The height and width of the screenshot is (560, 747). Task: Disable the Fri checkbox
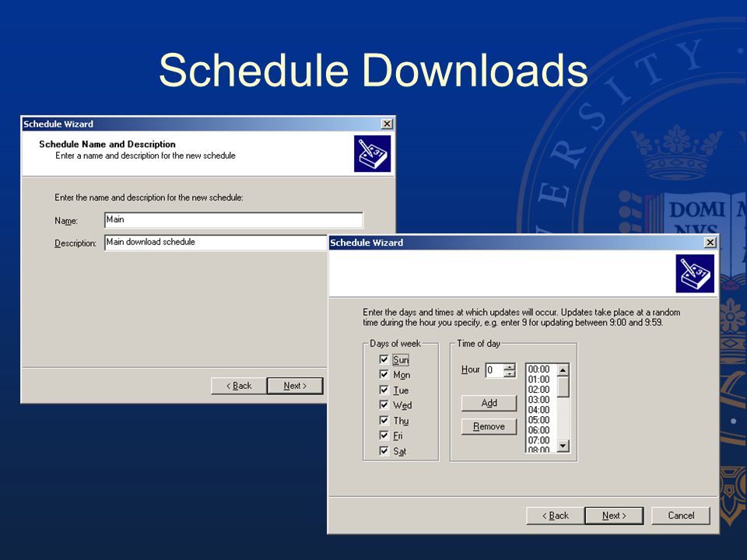[x=384, y=436]
